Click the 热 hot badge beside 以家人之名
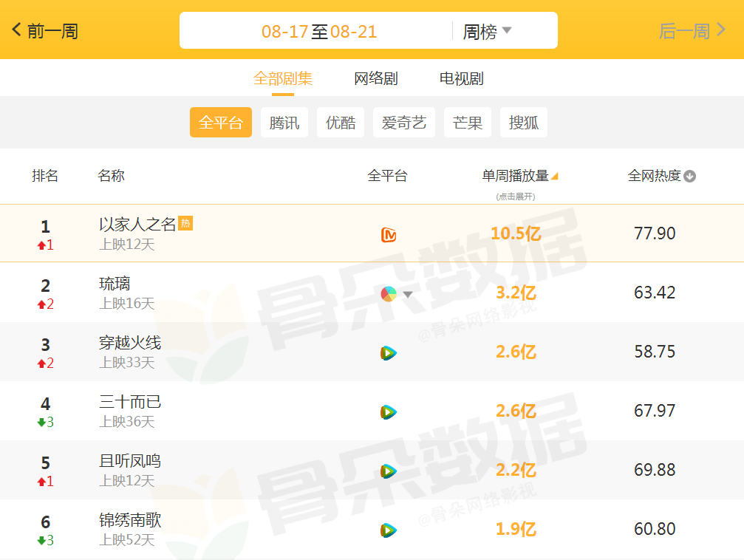Image resolution: width=744 pixels, height=560 pixels. click(x=185, y=223)
